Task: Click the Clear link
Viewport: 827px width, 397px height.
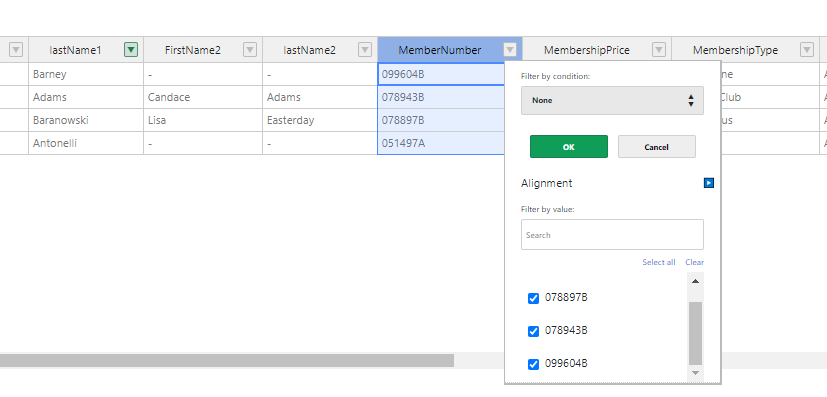Action: tap(695, 262)
